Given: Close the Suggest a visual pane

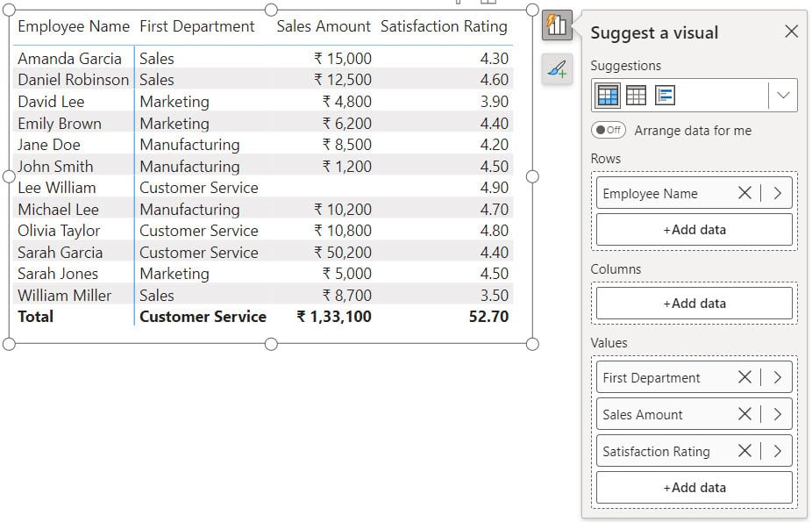Looking at the screenshot, I should 791,32.
